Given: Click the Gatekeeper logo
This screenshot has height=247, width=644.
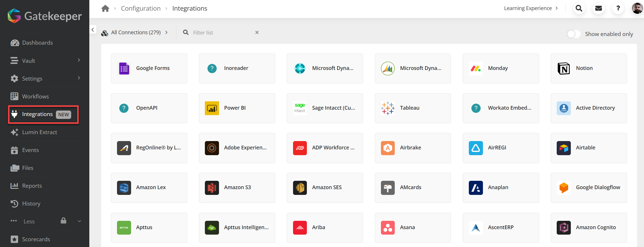Looking at the screenshot, I should pos(45,16).
